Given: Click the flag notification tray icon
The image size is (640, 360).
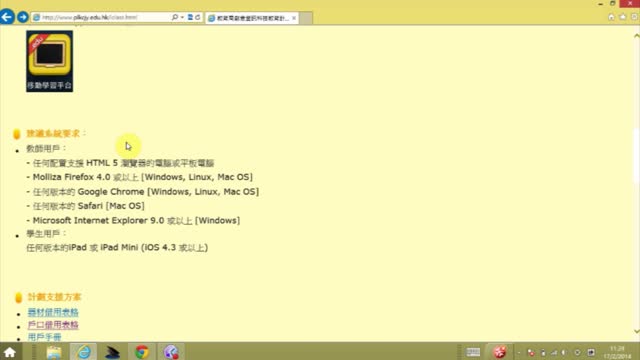Looking at the screenshot, I should [531, 352].
